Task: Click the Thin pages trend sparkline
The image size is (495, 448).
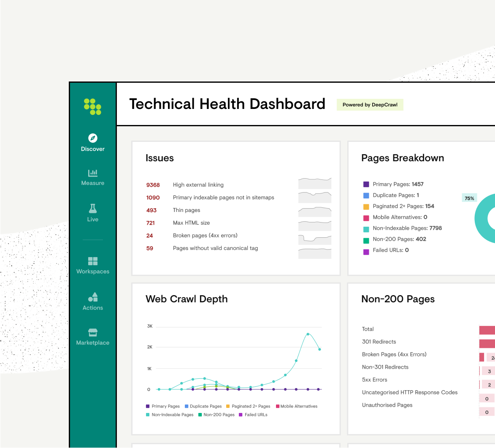Action: tap(315, 212)
